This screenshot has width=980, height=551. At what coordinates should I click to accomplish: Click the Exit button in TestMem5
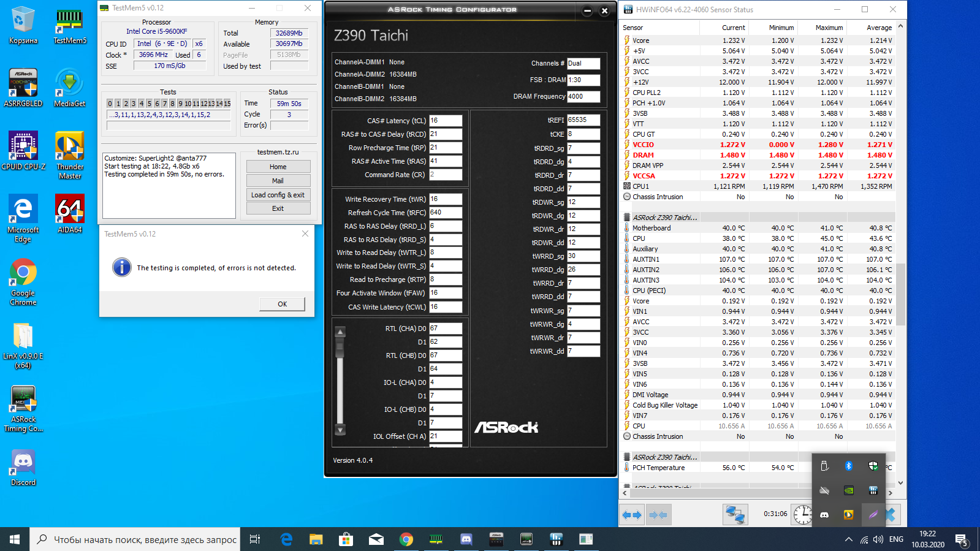pyautogui.click(x=278, y=208)
